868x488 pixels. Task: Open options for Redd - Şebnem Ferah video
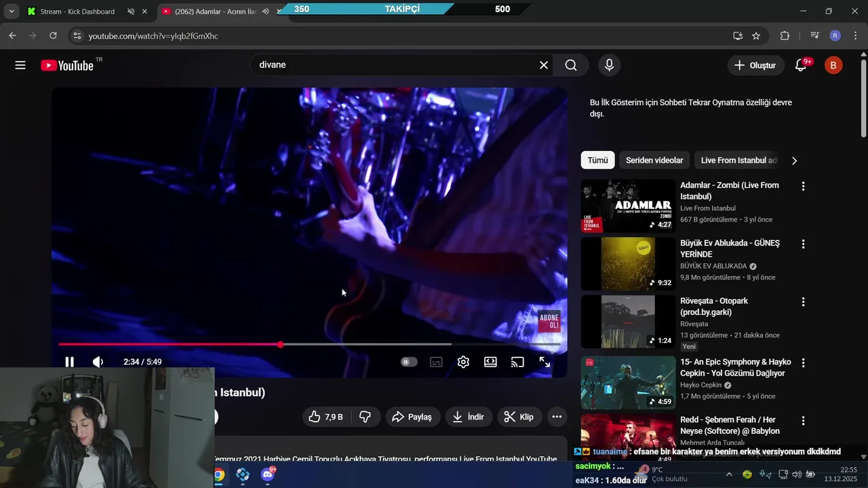(x=803, y=421)
